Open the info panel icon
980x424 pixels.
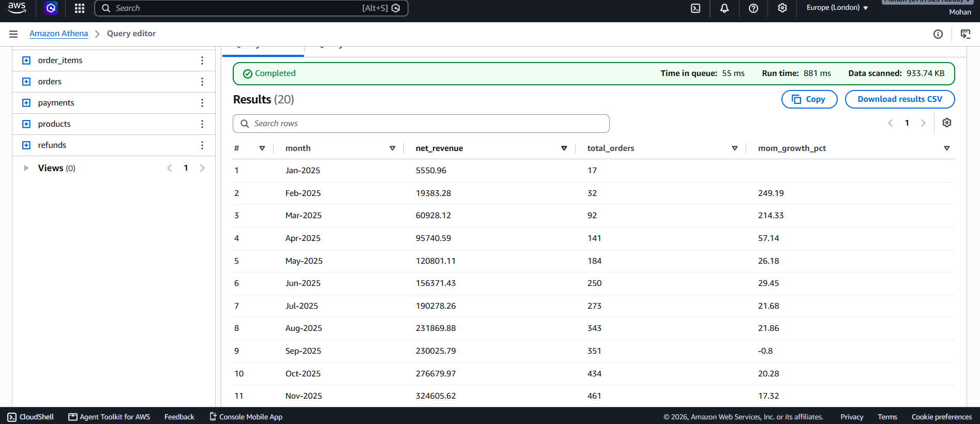(938, 34)
